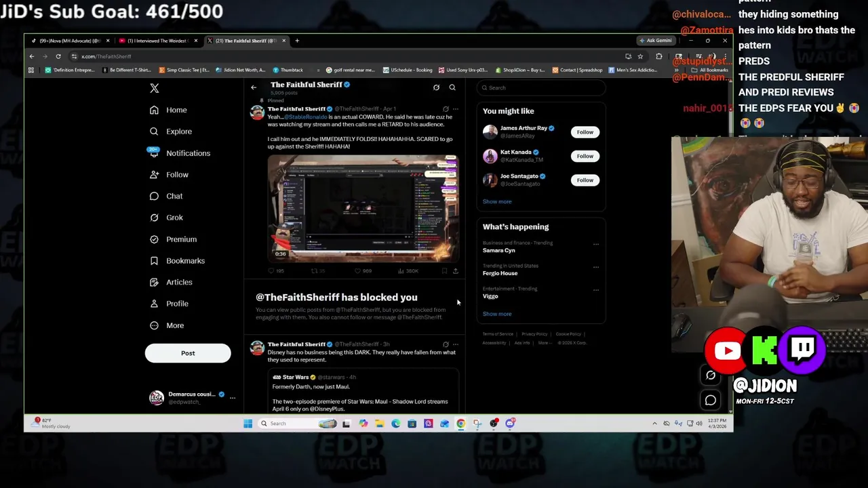Image resolution: width=868 pixels, height=488 pixels.
Task: Open the Windows Start menu
Action: click(x=248, y=424)
